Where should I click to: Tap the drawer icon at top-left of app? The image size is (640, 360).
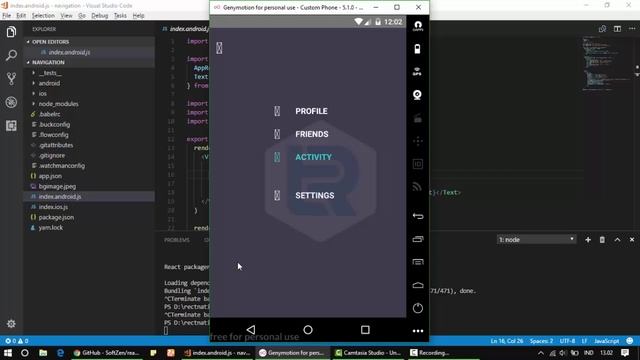pyautogui.click(x=219, y=48)
